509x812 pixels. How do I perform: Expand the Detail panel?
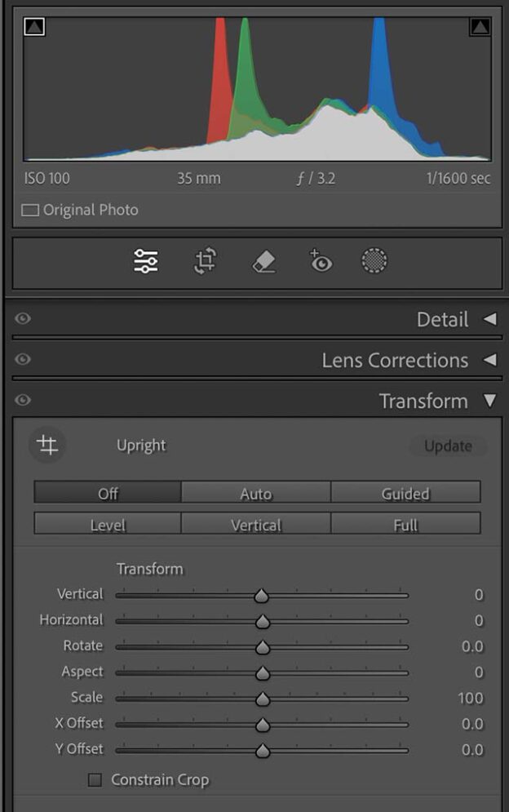click(445, 320)
